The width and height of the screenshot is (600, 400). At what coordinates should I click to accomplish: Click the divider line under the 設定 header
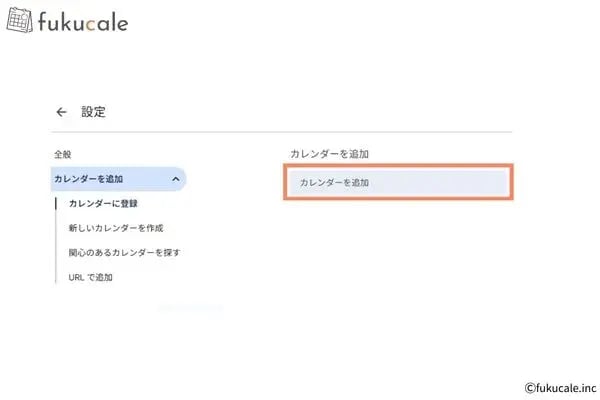(x=280, y=132)
